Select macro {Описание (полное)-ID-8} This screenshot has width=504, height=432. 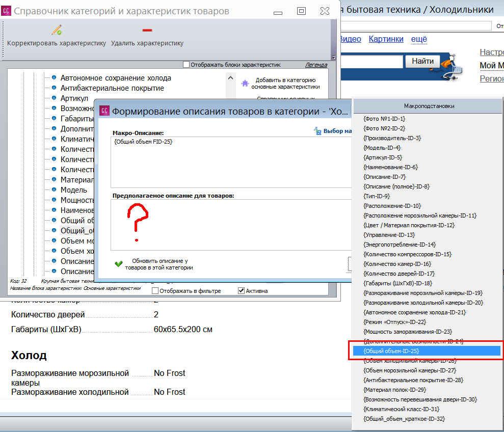pyautogui.click(x=396, y=186)
